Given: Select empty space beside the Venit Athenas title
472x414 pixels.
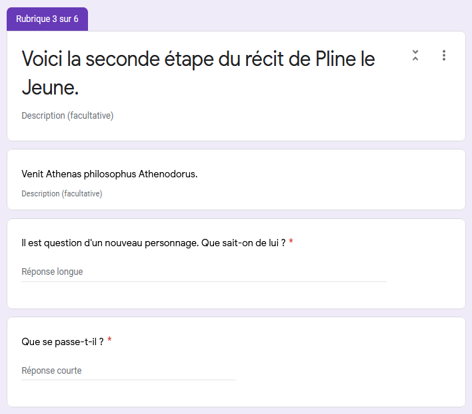Looking at the screenshot, I should [330, 180].
